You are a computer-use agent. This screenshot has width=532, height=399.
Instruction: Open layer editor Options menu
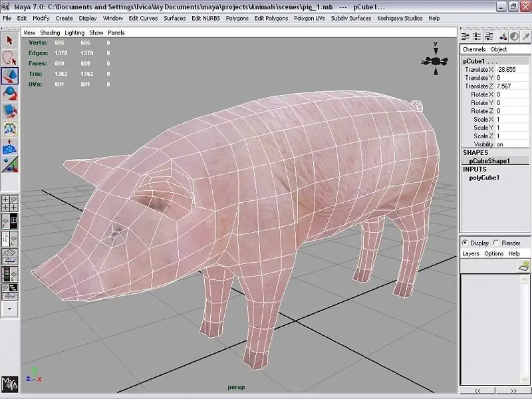coord(493,253)
